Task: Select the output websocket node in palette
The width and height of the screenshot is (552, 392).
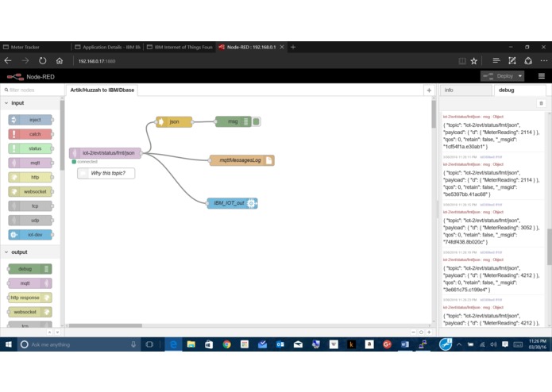Action: click(x=30, y=312)
